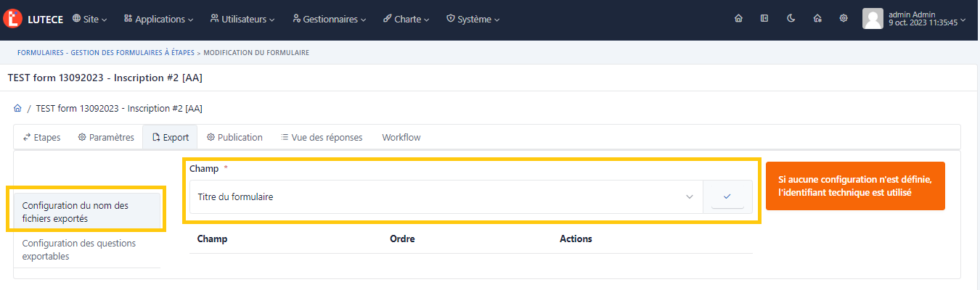
Task: Click the admin user avatar
Action: (873, 19)
